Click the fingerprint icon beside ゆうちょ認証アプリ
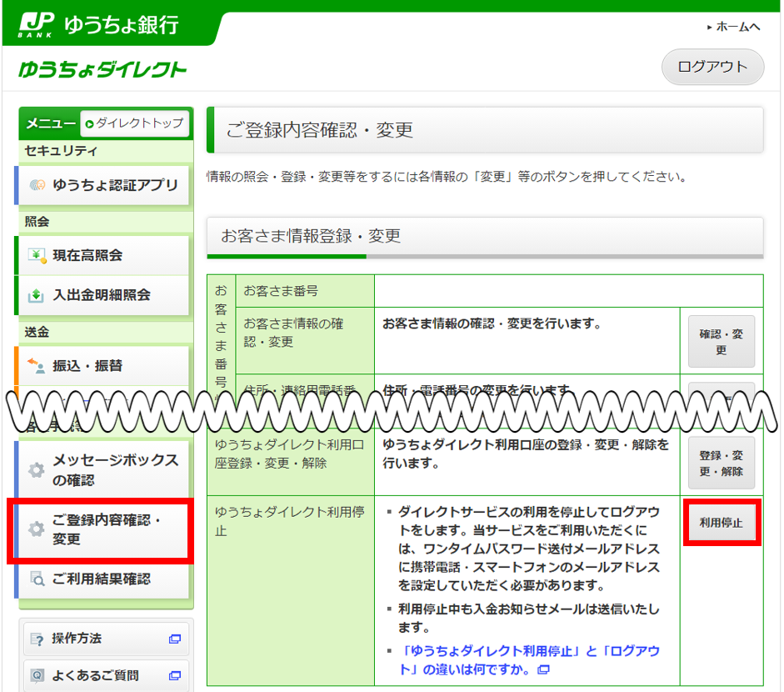784x692 pixels. 37,185
